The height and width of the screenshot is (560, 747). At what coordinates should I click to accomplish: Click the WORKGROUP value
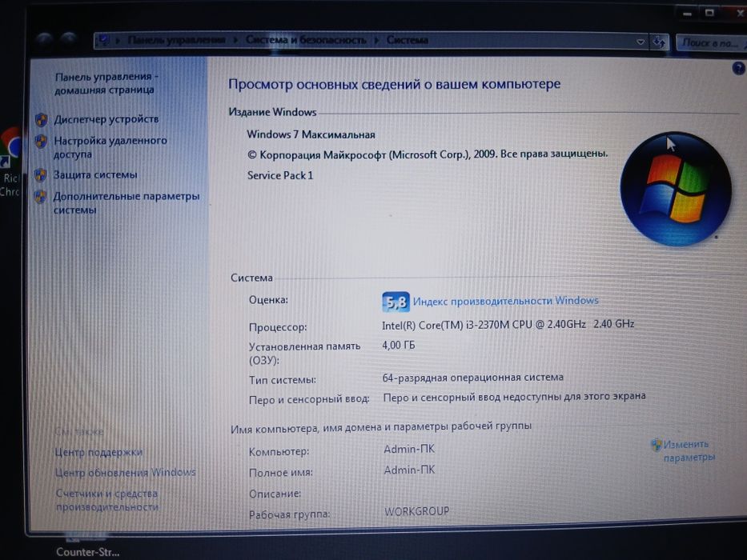coord(417,511)
